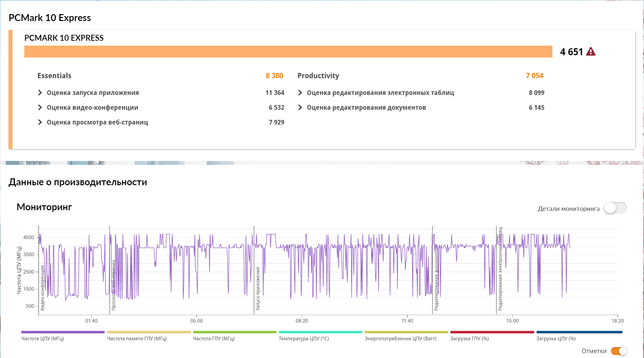Viewport: 644px width, 358px height.
Task: Expand Оценка видео-конференции details
Action: 40,107
